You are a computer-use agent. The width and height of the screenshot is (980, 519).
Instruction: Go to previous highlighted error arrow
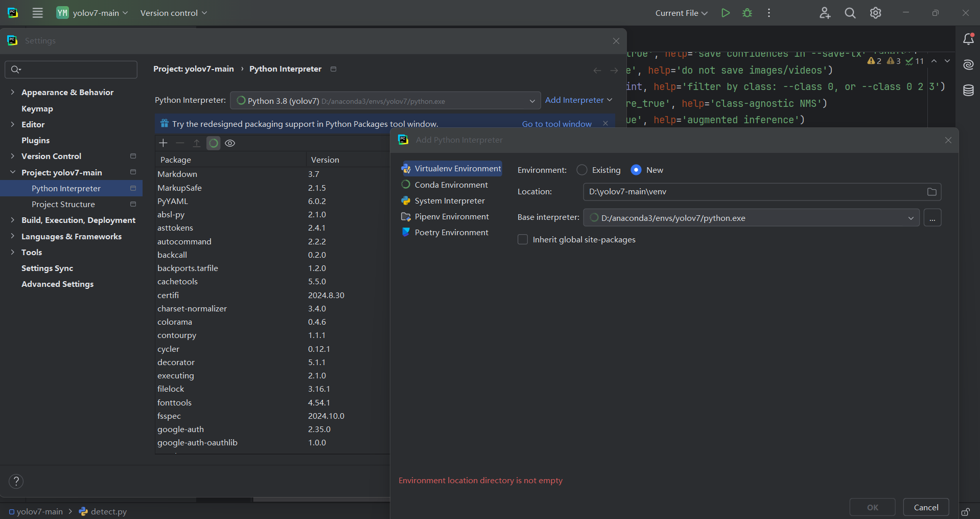(x=934, y=61)
